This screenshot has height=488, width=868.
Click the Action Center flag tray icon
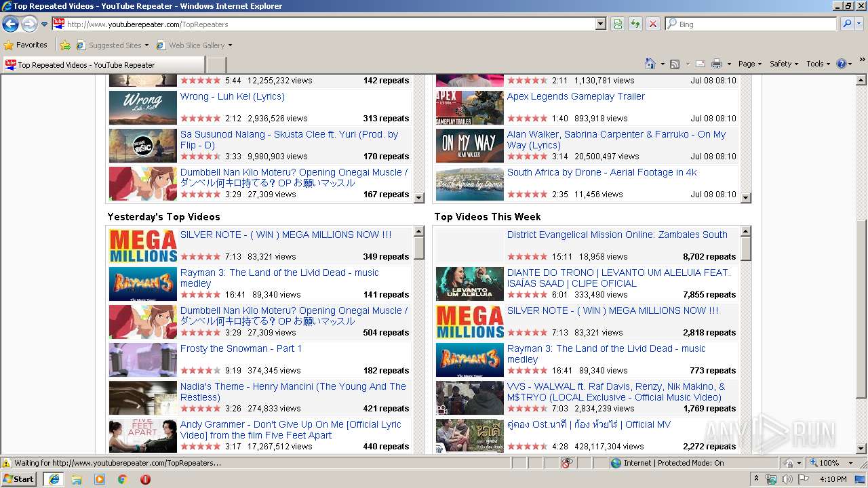pos(804,479)
